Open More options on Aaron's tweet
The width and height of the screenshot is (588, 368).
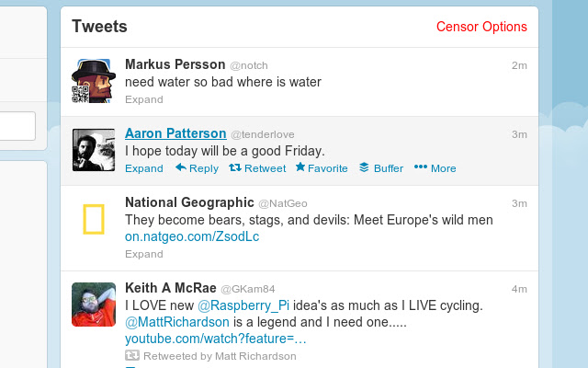(435, 168)
